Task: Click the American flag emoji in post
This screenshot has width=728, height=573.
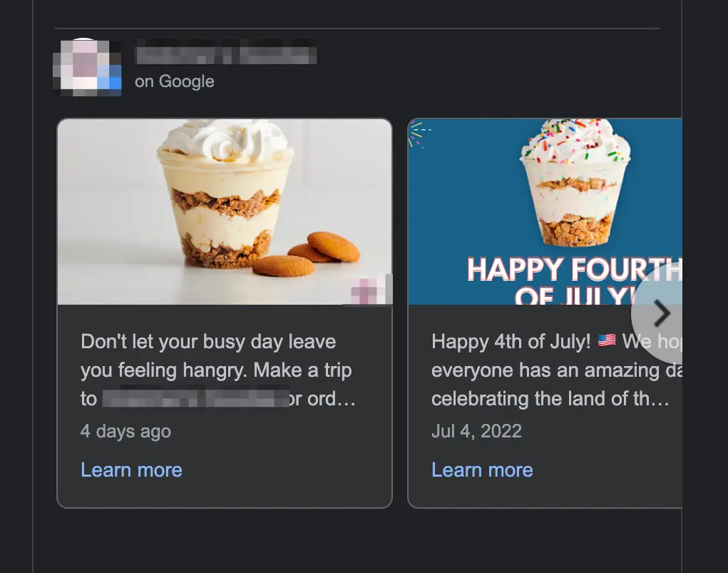Action: click(x=606, y=340)
